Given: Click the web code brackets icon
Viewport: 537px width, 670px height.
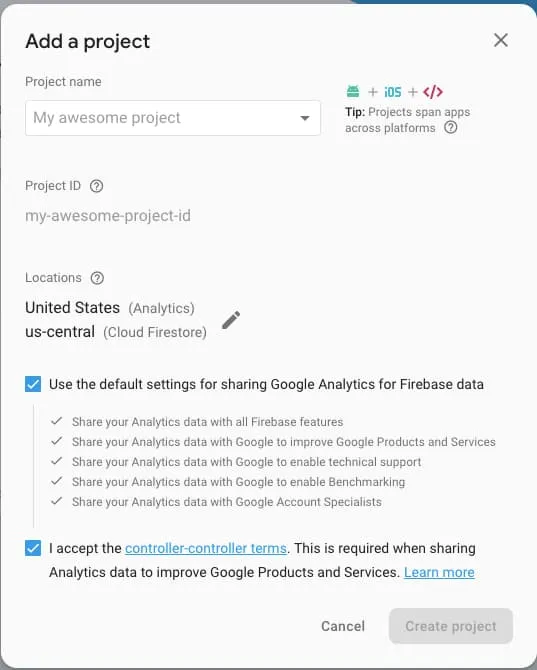Looking at the screenshot, I should [433, 92].
